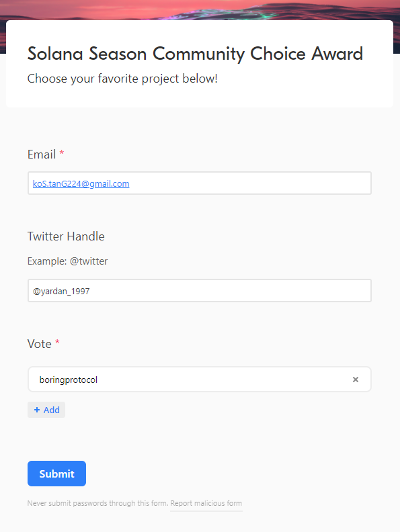Click the Solana Season Community Choice Award heading
Viewport: 400px width, 532px height.
(195, 54)
